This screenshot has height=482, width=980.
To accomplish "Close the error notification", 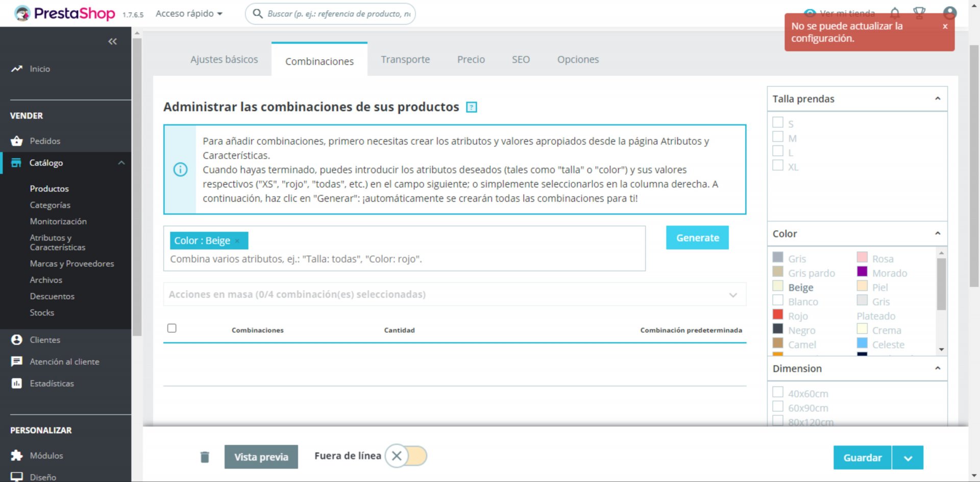I will coord(945,26).
